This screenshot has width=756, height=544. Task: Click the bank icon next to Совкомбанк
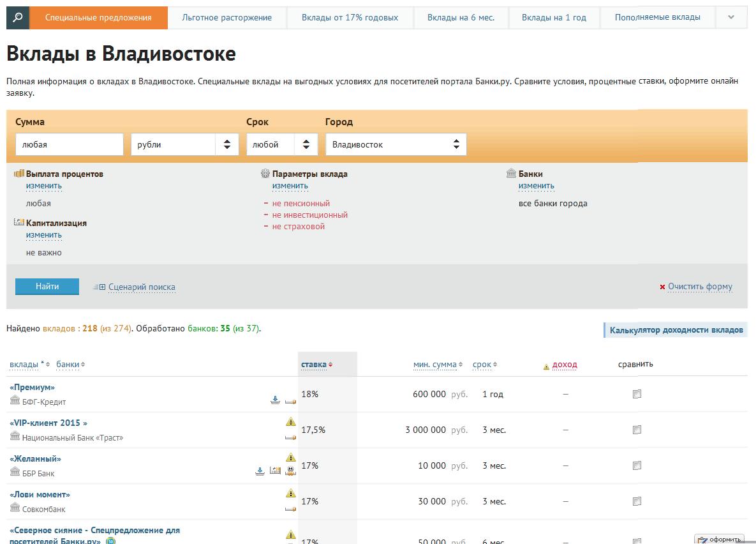pos(15,508)
